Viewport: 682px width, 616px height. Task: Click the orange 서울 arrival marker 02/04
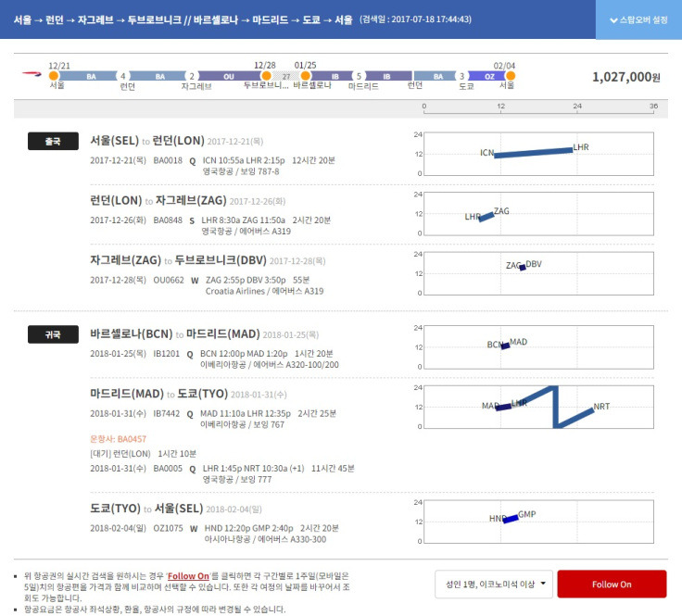511,76
